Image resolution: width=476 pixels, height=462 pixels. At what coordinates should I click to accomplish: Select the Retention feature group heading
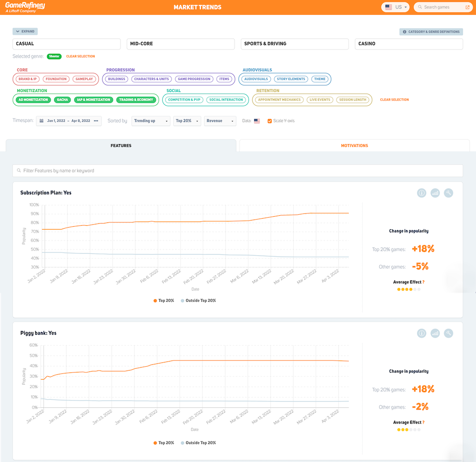pyautogui.click(x=268, y=90)
